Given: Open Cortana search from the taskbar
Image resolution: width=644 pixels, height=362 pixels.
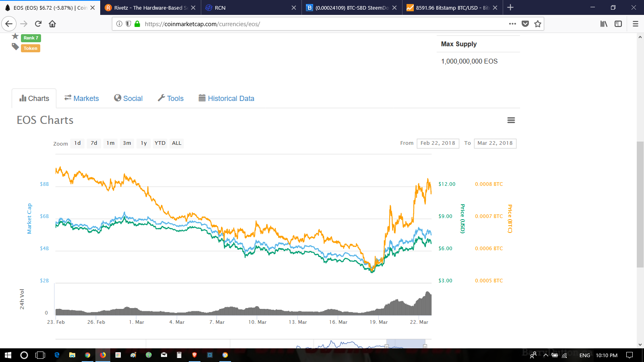Looking at the screenshot, I should pos(24,355).
